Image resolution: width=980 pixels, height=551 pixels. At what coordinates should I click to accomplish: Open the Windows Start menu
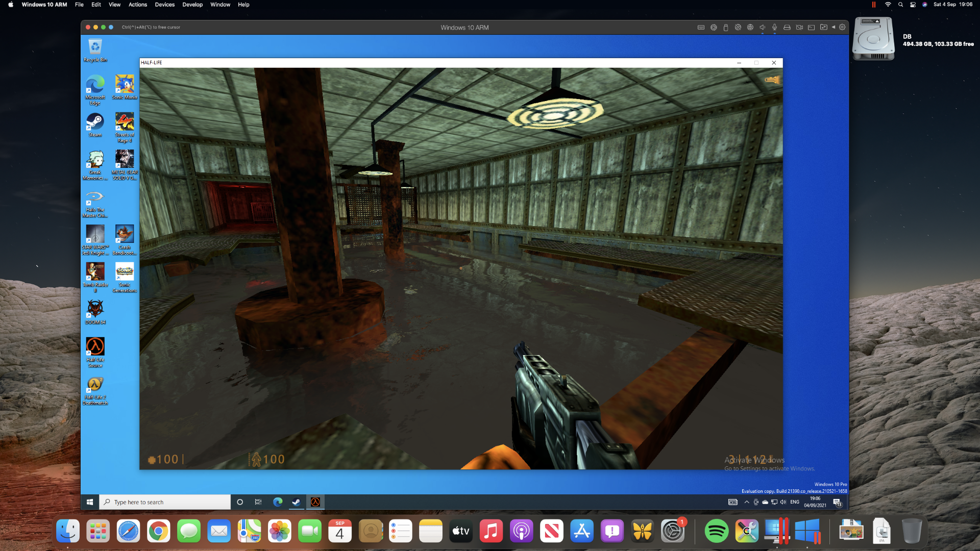(x=90, y=502)
